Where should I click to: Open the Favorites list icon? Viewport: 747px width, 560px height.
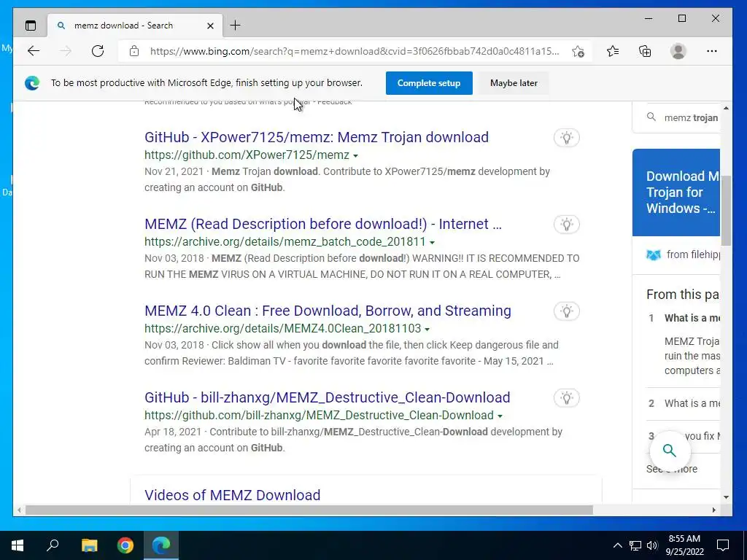(613, 51)
